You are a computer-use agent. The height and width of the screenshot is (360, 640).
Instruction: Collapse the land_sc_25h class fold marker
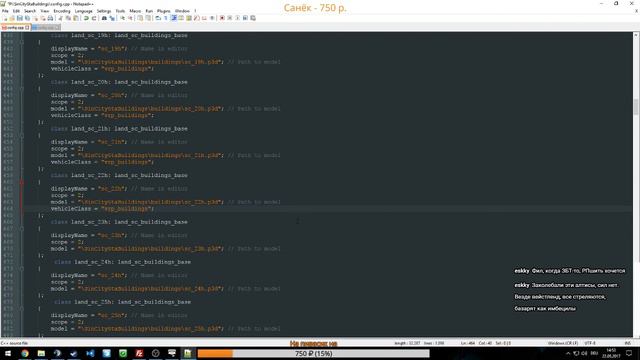[22, 309]
